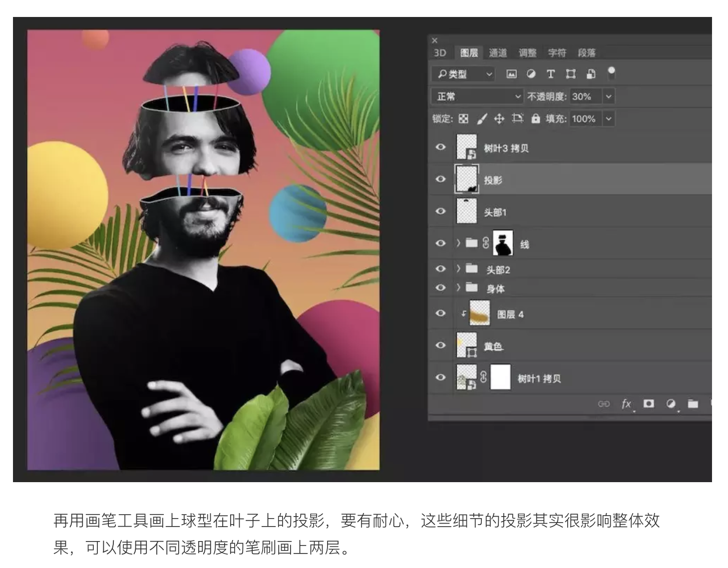Open the 填充 slider dropdown arrow

tap(609, 119)
